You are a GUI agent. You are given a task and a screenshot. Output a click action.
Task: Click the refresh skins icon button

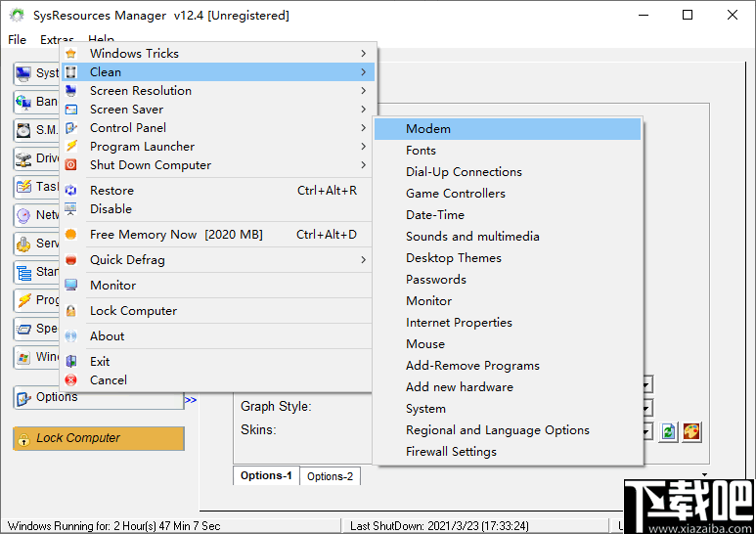click(x=668, y=431)
